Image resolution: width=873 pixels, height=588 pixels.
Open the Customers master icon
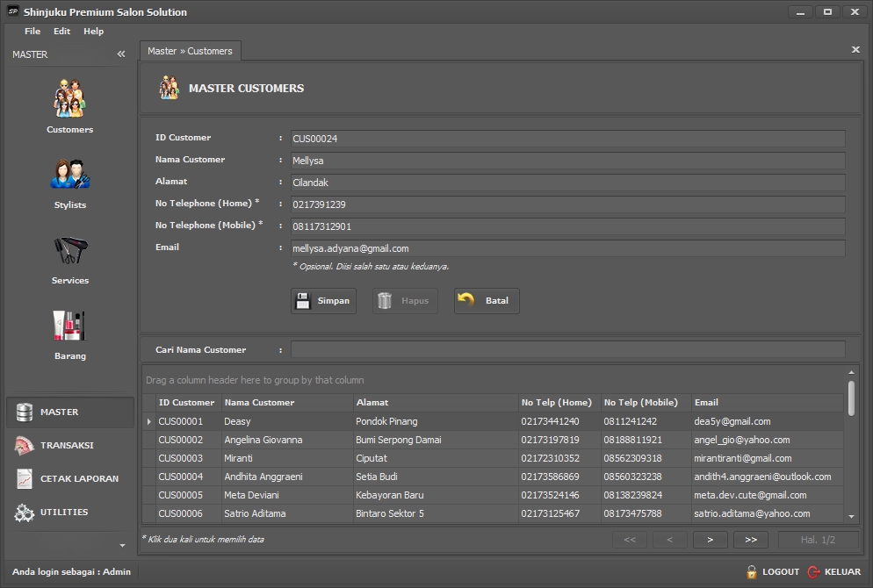tap(69, 99)
